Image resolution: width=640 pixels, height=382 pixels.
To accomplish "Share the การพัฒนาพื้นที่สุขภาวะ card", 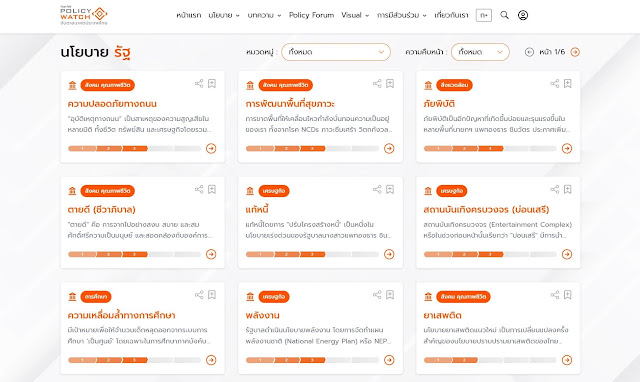I will [377, 84].
